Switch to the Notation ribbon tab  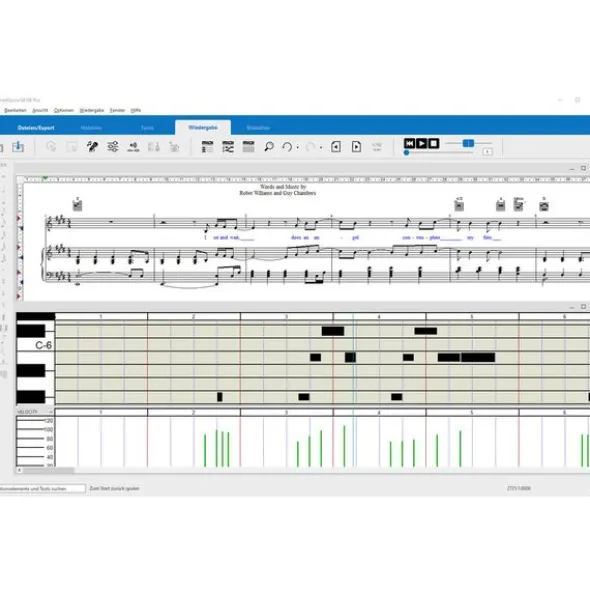(x=91, y=128)
